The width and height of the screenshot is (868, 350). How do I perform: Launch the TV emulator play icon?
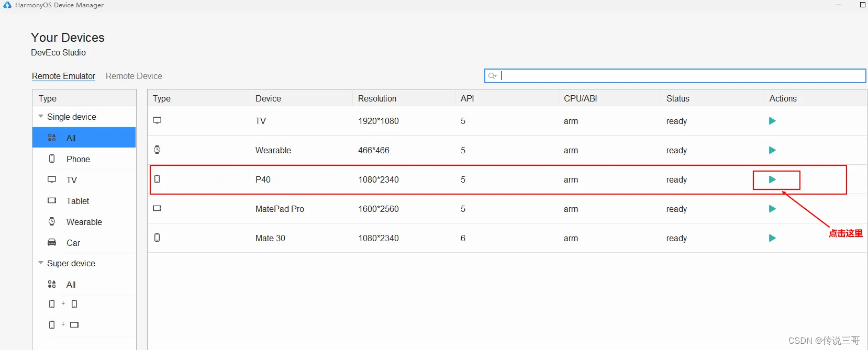(772, 121)
